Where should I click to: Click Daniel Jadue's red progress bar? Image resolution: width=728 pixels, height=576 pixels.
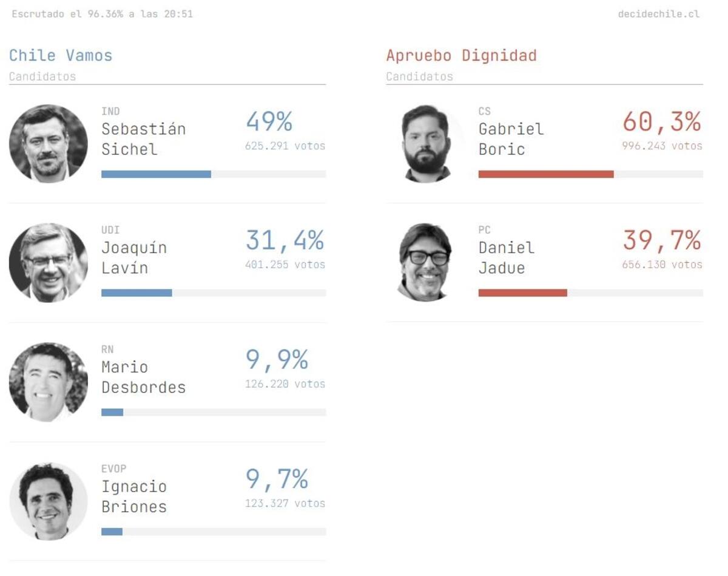[522, 293]
